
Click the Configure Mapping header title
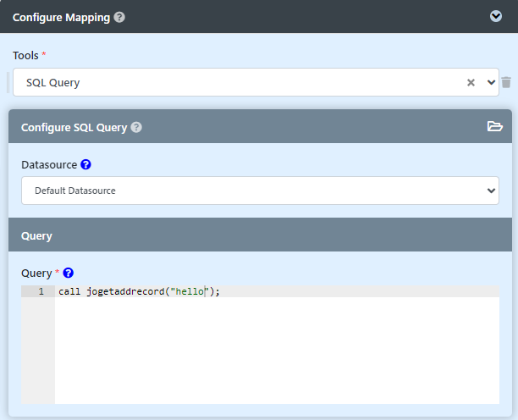pyautogui.click(x=61, y=17)
